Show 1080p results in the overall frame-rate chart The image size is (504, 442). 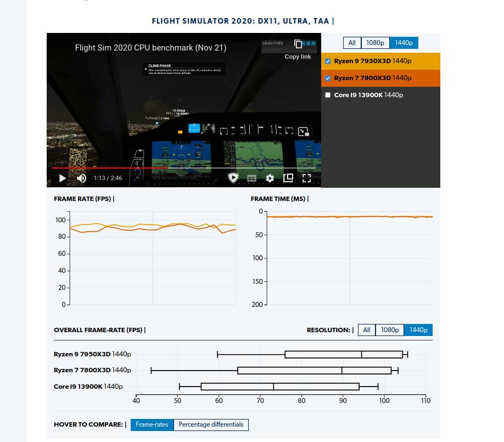[x=390, y=330]
